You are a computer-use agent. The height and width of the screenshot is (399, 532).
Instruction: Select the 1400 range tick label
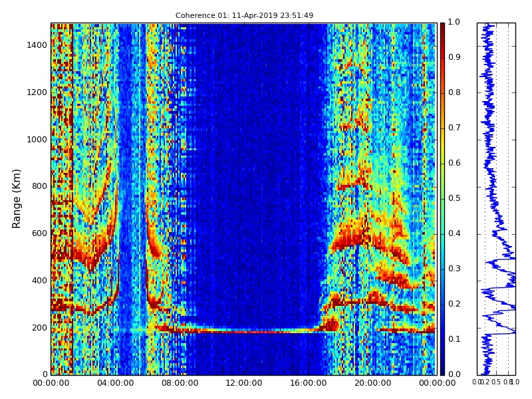pyautogui.click(x=37, y=45)
